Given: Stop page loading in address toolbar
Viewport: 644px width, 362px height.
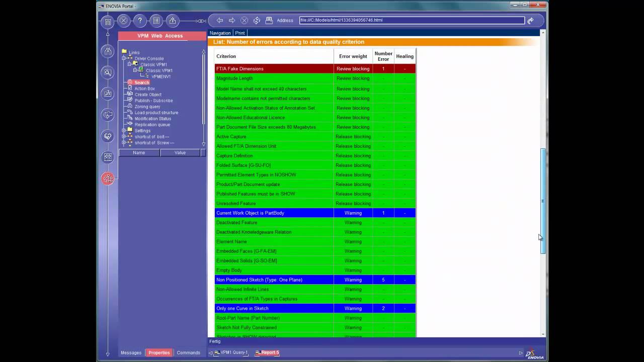Looking at the screenshot, I should tap(244, 20).
